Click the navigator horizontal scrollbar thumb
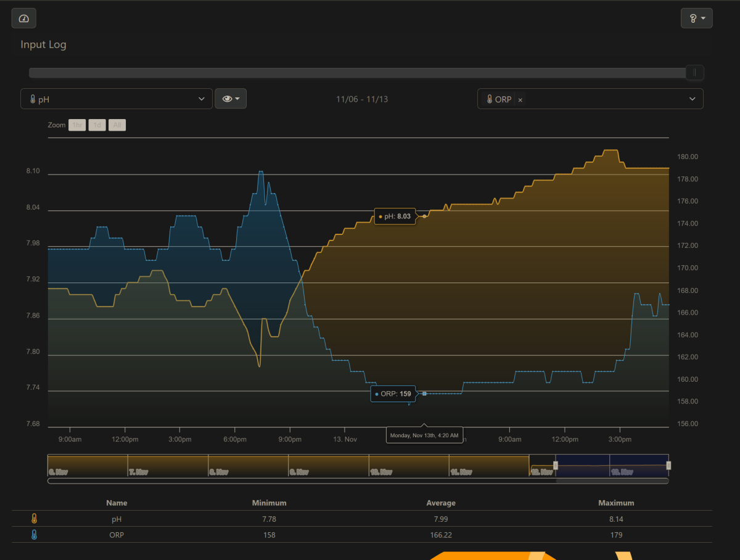 coord(612,481)
